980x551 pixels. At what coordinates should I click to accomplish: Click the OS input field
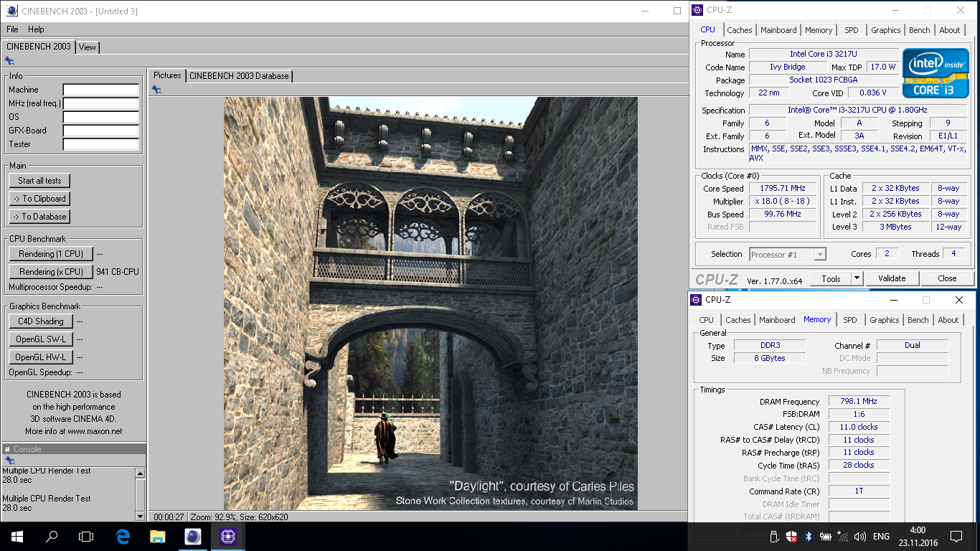101,117
